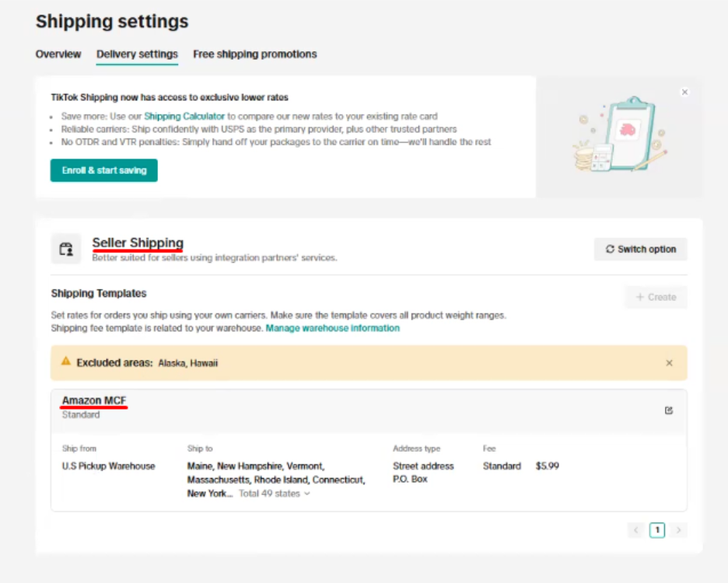The image size is (728, 583).
Task: Click the warning icon beside Excluded areas
Action: (x=66, y=362)
